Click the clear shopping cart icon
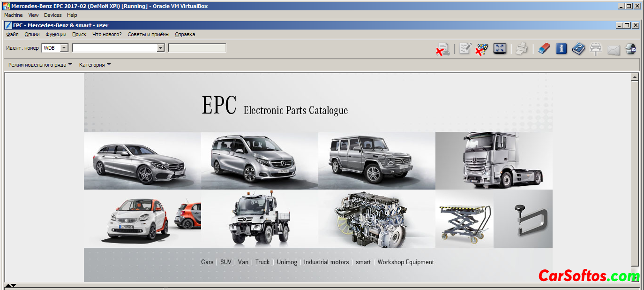Screen dimensions: 644x290 (482, 49)
